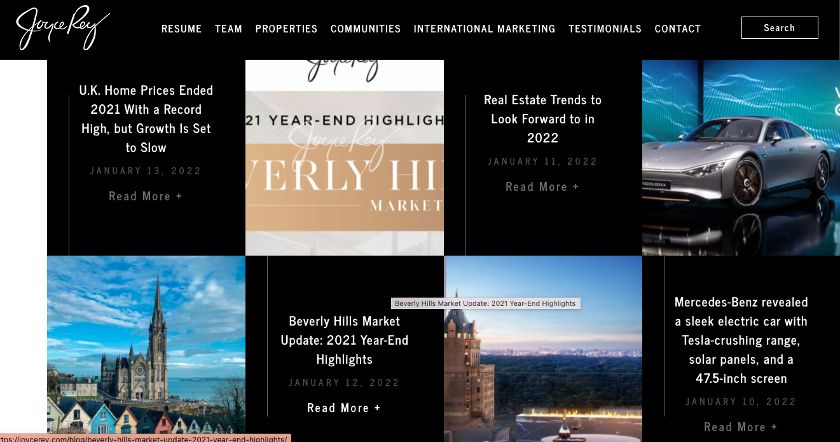Click the January 12, 2022 date text
Screen dimensions: 840x442
click(x=344, y=383)
